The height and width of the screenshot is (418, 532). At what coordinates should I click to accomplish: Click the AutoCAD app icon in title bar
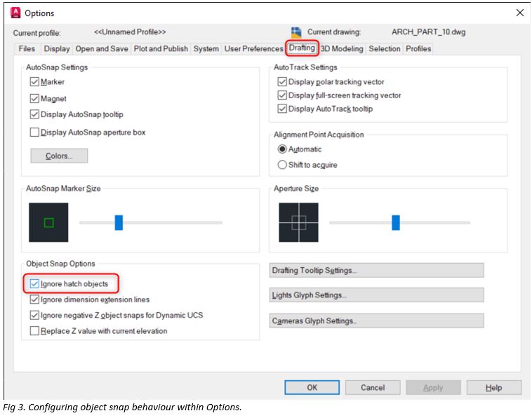coord(15,13)
